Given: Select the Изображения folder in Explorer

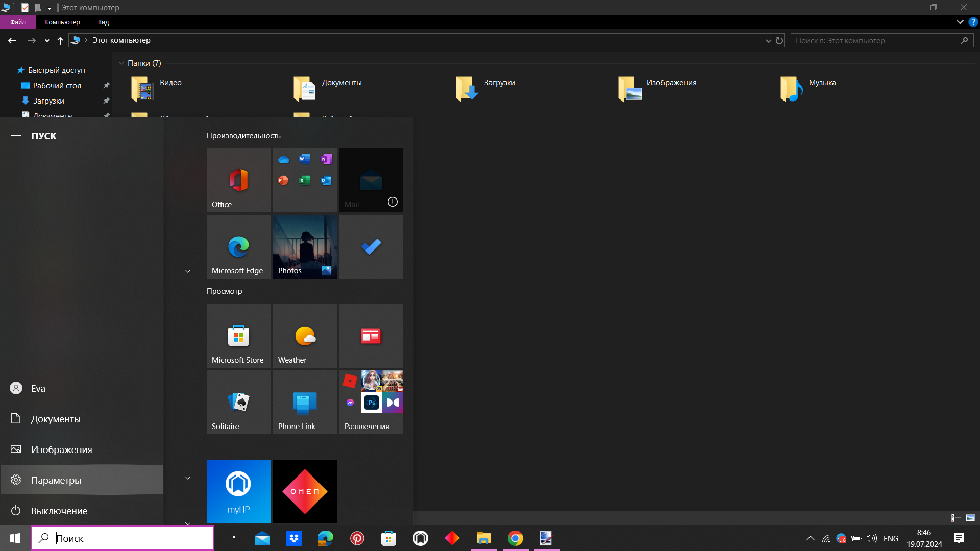Looking at the screenshot, I should pos(657,88).
